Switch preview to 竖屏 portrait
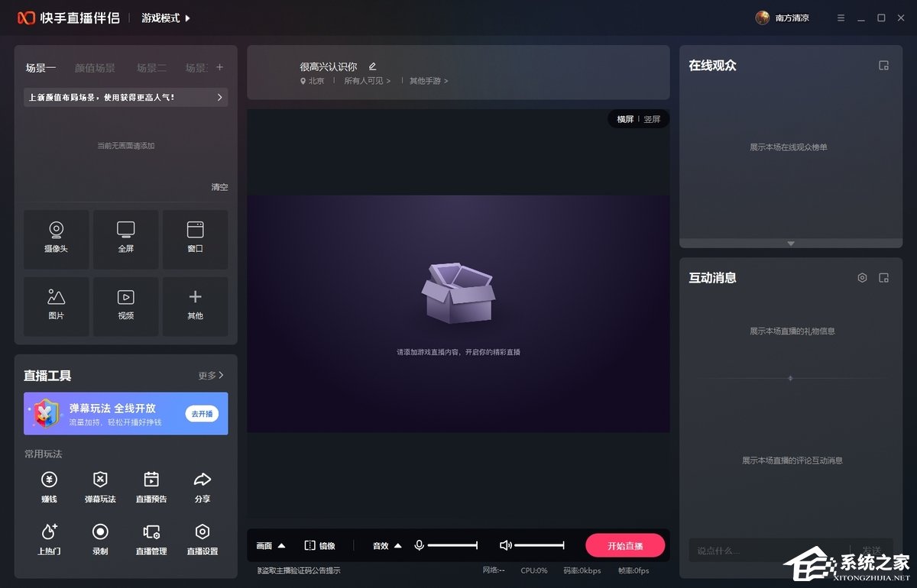Viewport: 917px width, 588px height. coord(652,119)
